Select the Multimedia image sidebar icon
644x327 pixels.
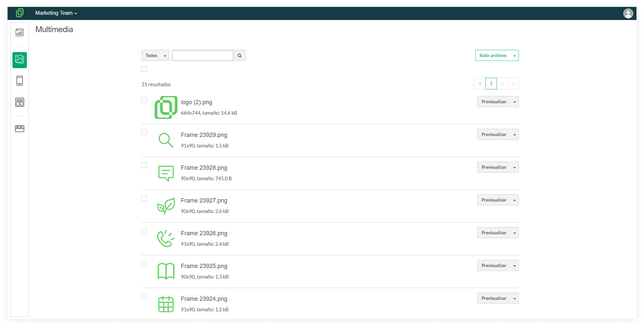click(20, 60)
